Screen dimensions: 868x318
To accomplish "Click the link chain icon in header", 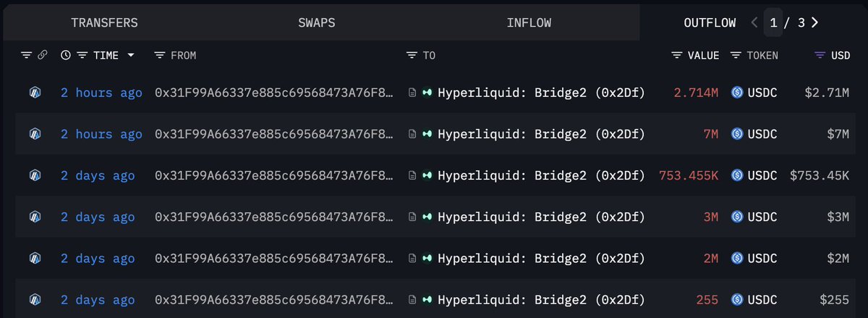I will [43, 55].
